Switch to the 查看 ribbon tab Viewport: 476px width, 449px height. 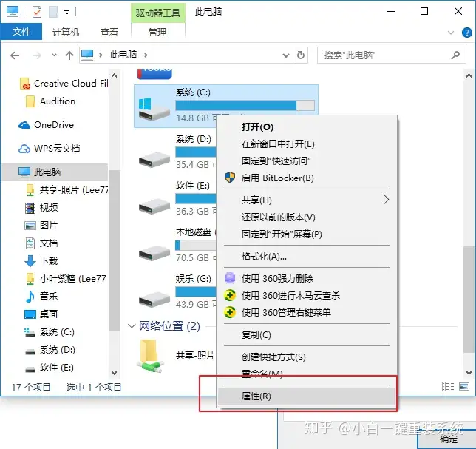click(x=109, y=32)
